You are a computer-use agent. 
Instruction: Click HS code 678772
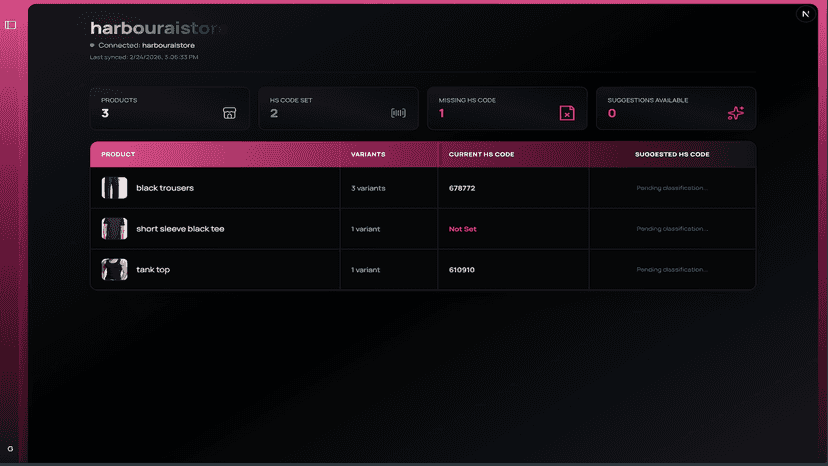(462, 188)
